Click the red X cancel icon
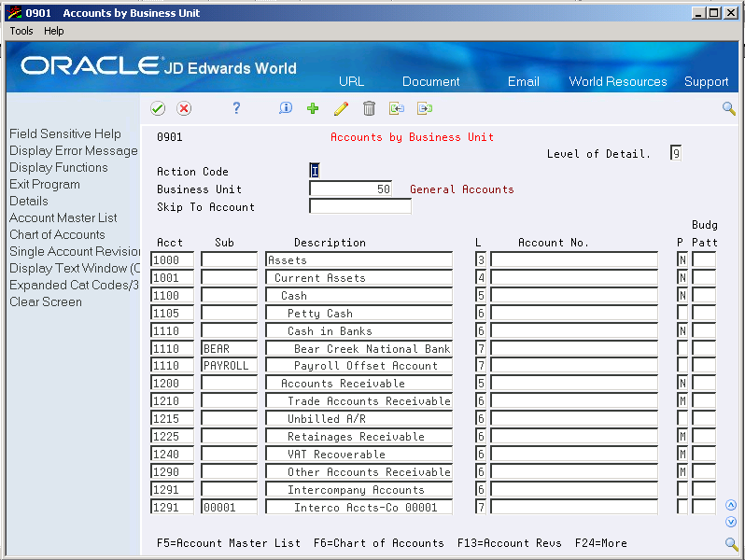This screenshot has width=745, height=560. coord(184,109)
